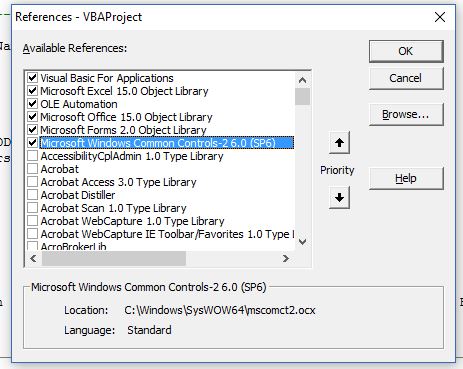Move reference down with Priority down arrow
The height and width of the screenshot is (369, 463).
tap(339, 197)
